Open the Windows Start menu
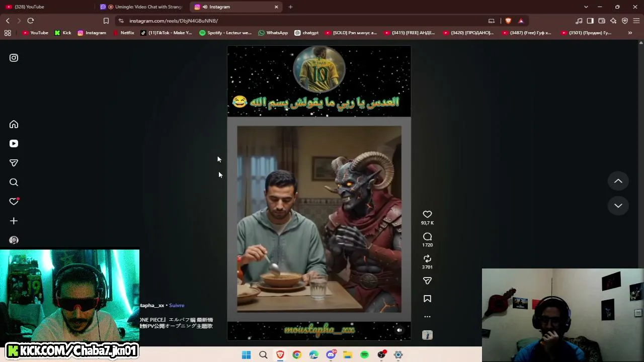Image resolution: width=644 pixels, height=362 pixels. (x=246, y=355)
